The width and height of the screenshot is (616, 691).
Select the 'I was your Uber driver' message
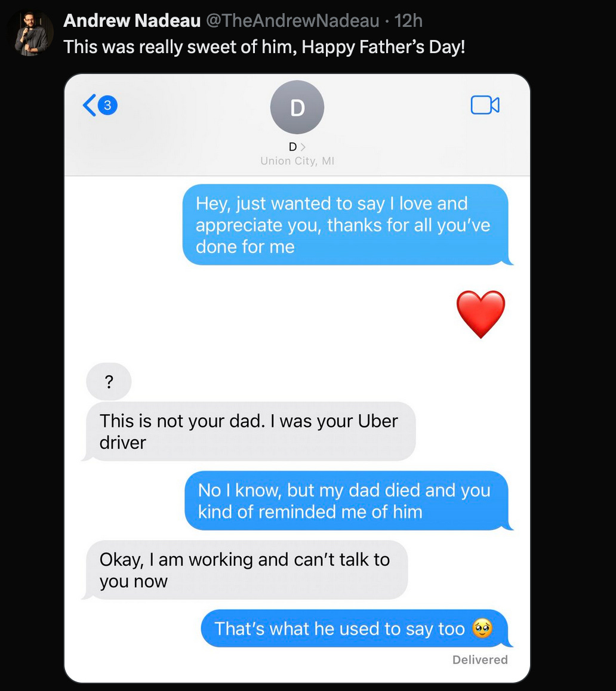tap(251, 431)
